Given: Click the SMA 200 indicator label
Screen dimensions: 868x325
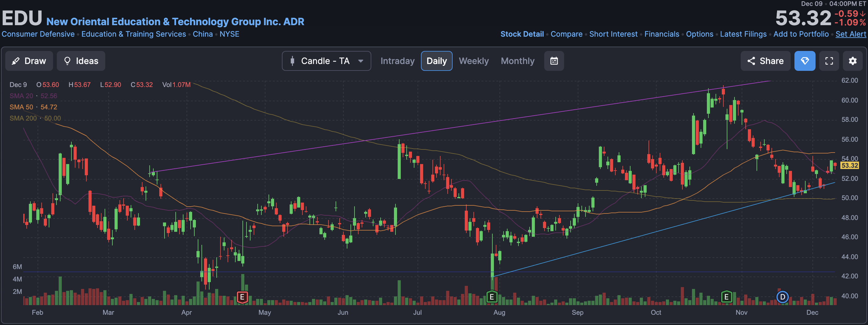Looking at the screenshot, I should [x=35, y=118].
